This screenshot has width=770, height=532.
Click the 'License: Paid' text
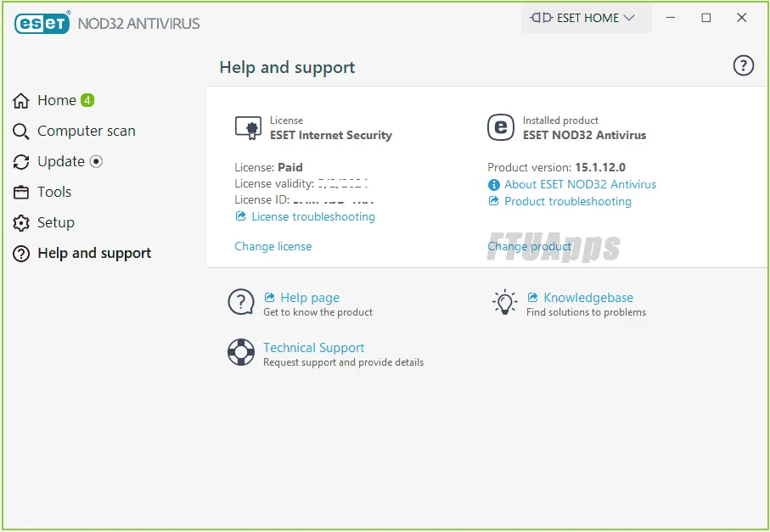(268, 167)
